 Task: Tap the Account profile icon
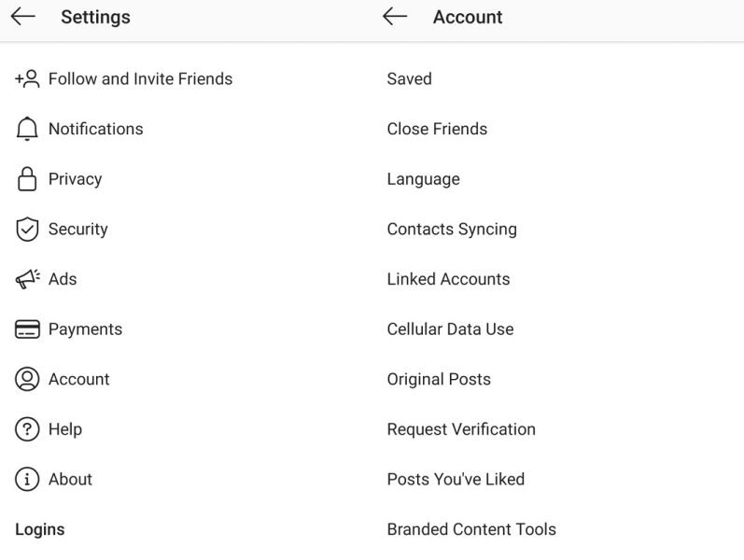click(x=27, y=379)
